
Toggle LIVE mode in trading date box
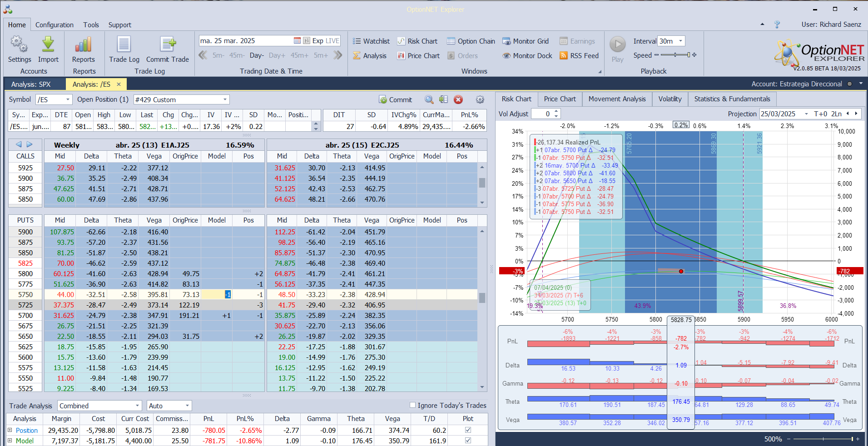pos(332,41)
